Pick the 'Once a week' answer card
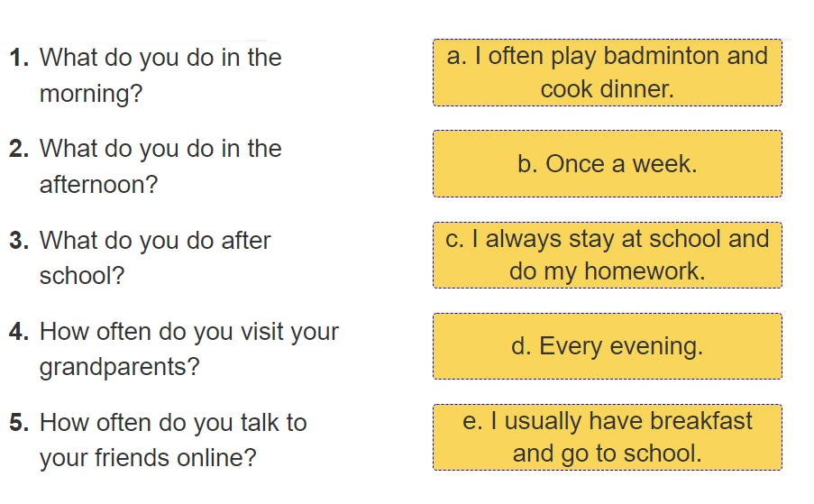 607,164
